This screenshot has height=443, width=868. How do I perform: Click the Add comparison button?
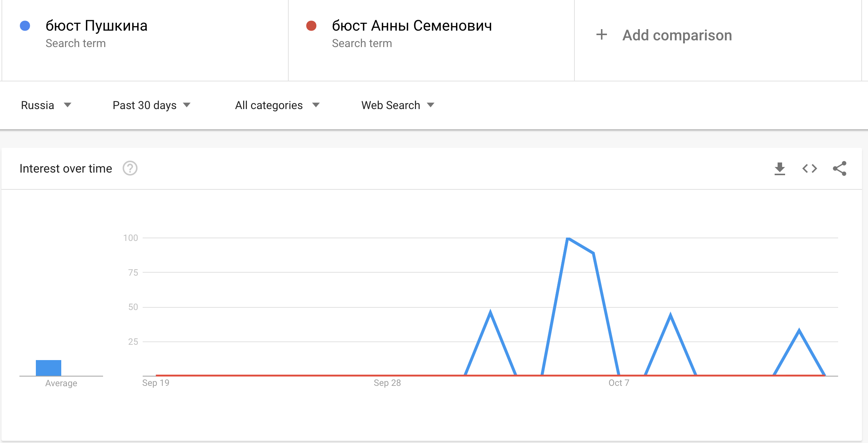tap(677, 35)
